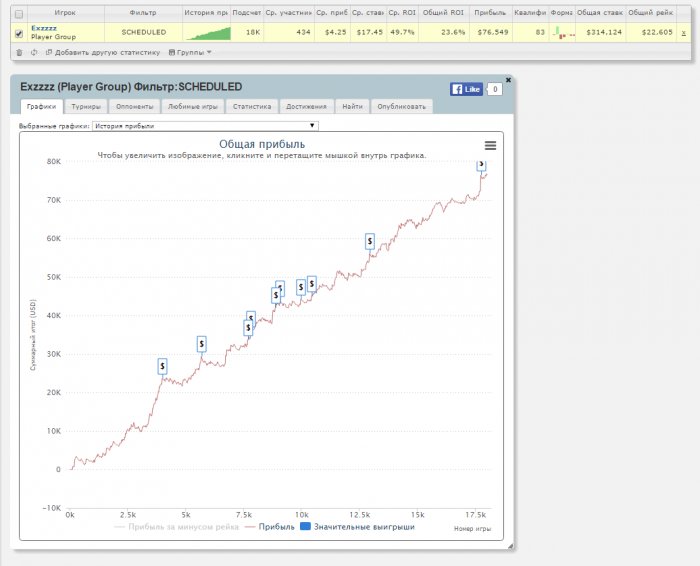Screen dimensions: 700x566
Task: Open the chart hamburger menu
Action: tap(490, 146)
